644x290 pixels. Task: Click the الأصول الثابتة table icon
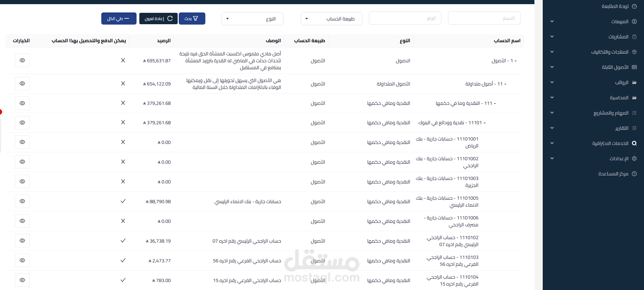click(634, 67)
